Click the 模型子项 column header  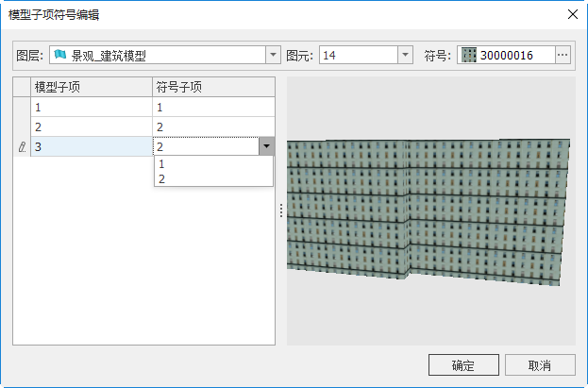(x=92, y=87)
